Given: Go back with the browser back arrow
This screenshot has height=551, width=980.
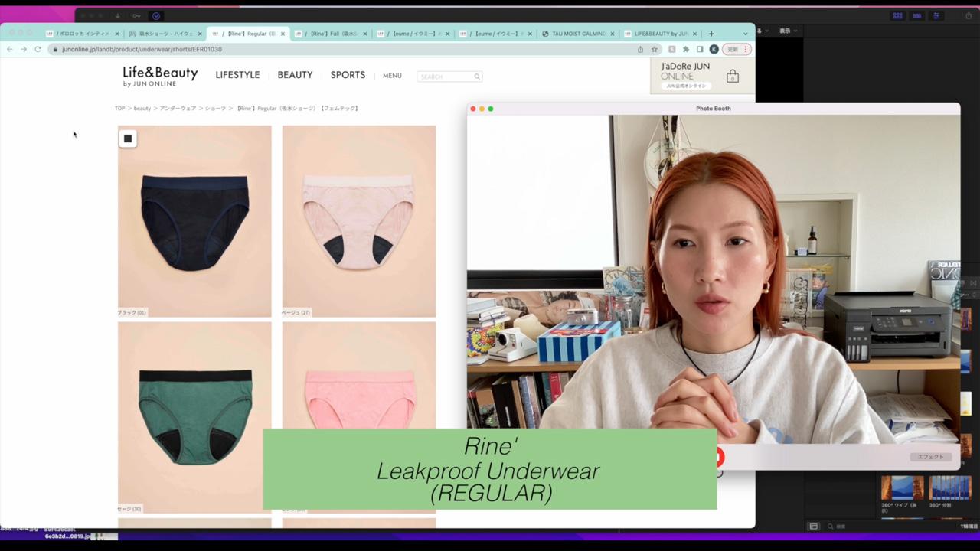Looking at the screenshot, I should click(9, 49).
